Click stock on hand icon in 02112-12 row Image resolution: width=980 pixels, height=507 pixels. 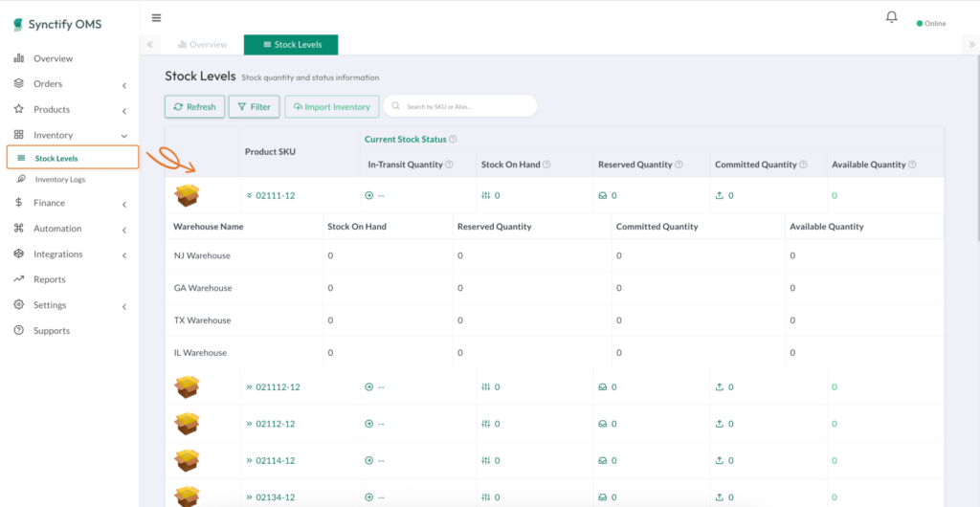(x=486, y=424)
